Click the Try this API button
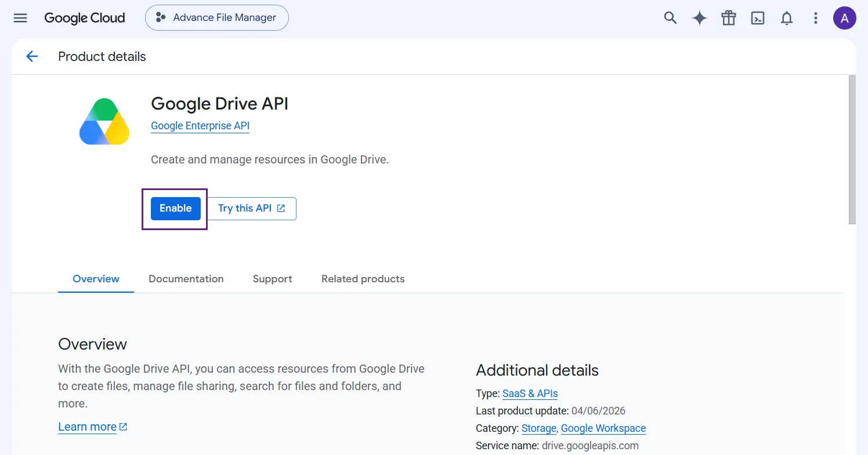Screen dimensions: 868x455 tap(252, 209)
